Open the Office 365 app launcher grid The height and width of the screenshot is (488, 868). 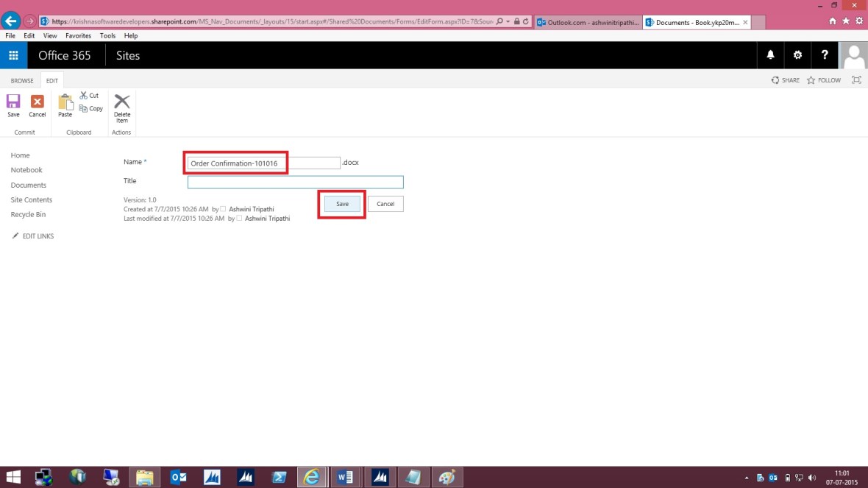(x=13, y=55)
